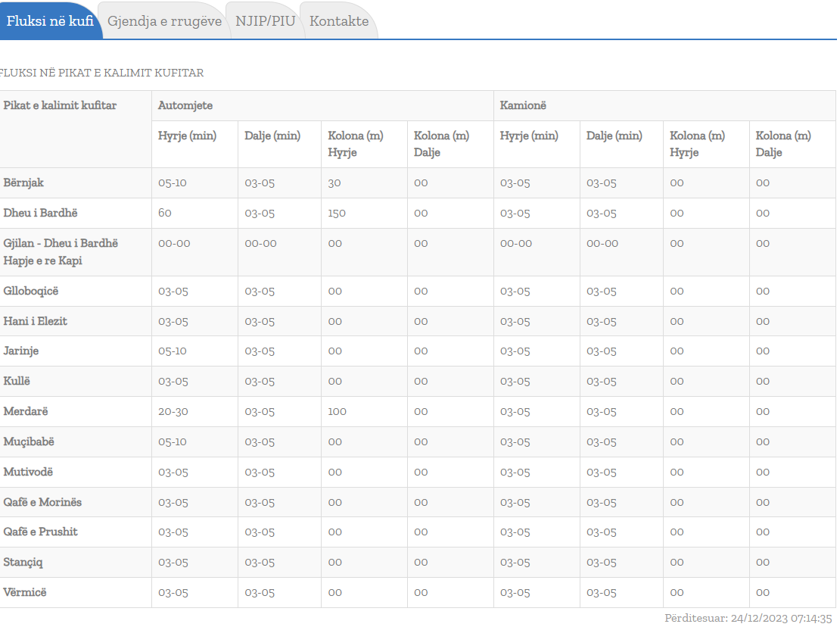Viewport: 840px width, 627px height.
Task: Click Merdarë vehicle entry time 20-30
Action: 173,412
